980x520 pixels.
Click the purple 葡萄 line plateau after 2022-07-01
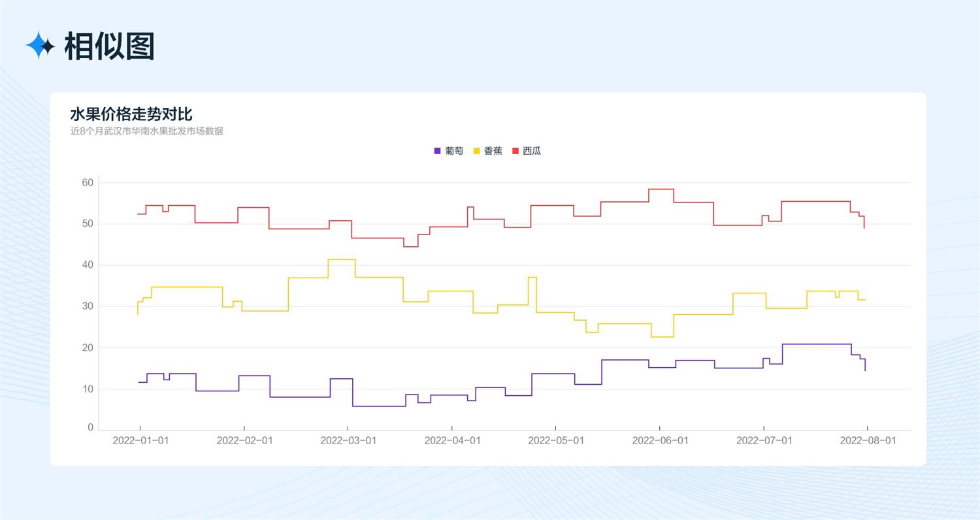[817, 344]
